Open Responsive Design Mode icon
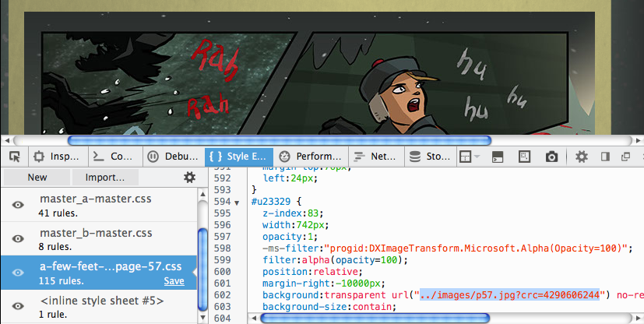The image size is (644, 324). tap(525, 157)
